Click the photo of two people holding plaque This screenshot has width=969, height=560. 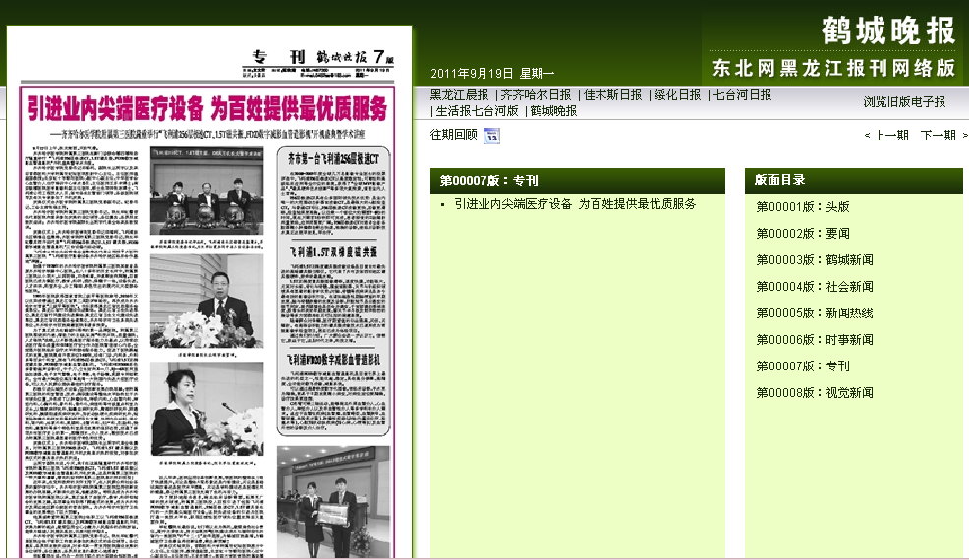[334, 502]
